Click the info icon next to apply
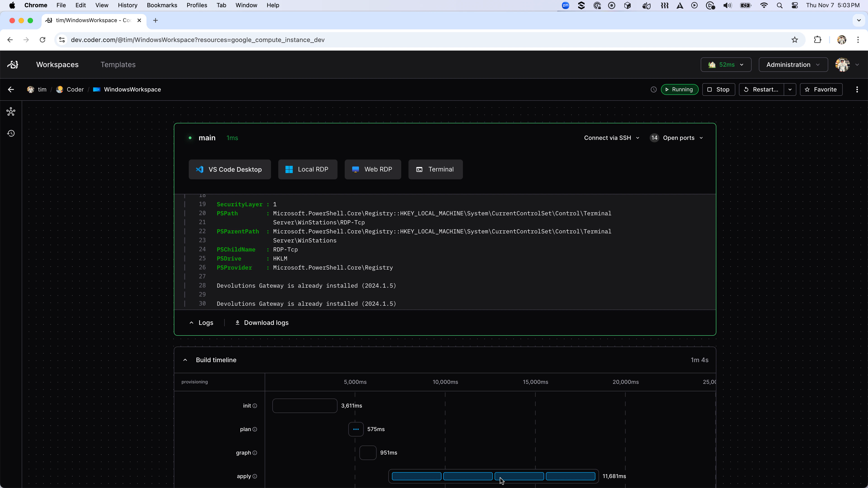Screen dimensions: 868x488 pyautogui.click(x=255, y=476)
